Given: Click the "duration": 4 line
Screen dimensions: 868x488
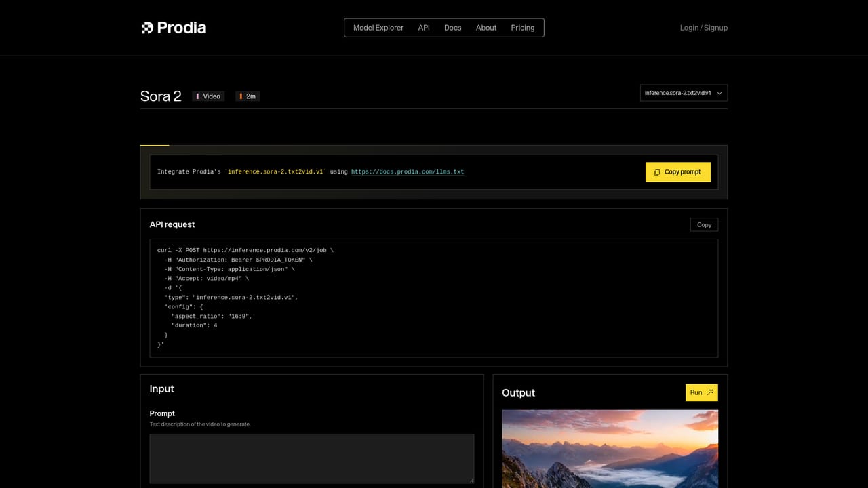Looking at the screenshot, I should [x=194, y=325].
